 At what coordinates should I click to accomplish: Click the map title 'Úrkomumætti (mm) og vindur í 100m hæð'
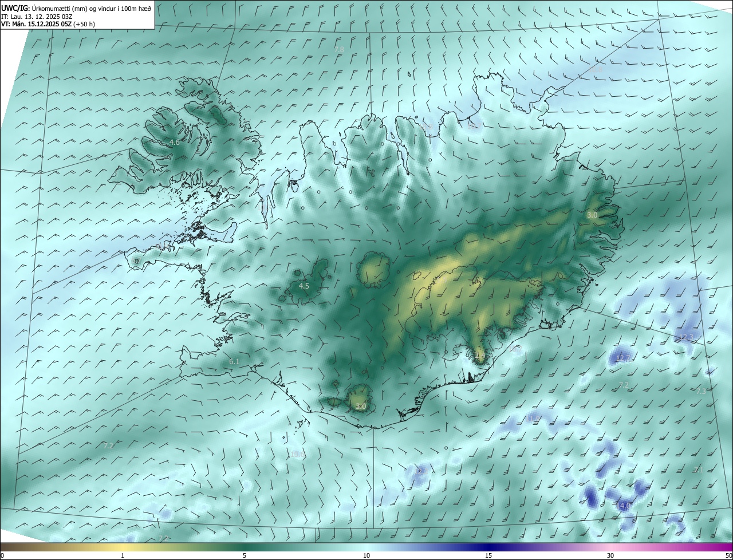[91, 8]
